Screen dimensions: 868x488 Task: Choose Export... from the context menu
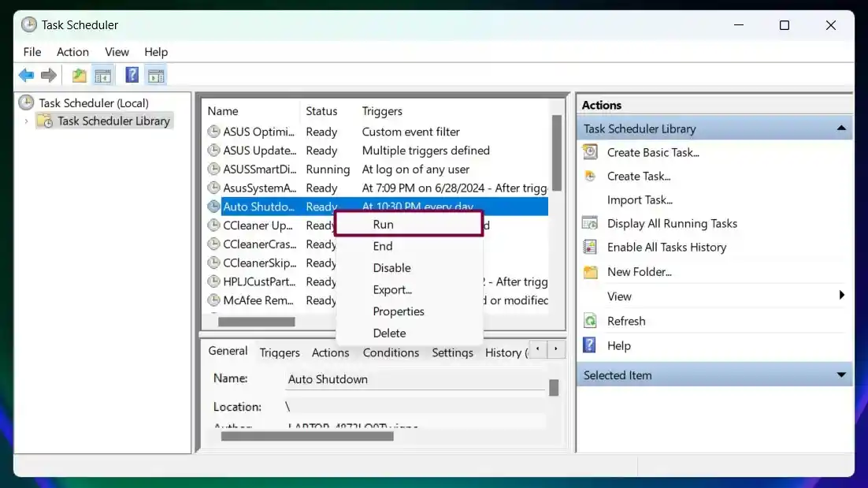click(x=409, y=289)
